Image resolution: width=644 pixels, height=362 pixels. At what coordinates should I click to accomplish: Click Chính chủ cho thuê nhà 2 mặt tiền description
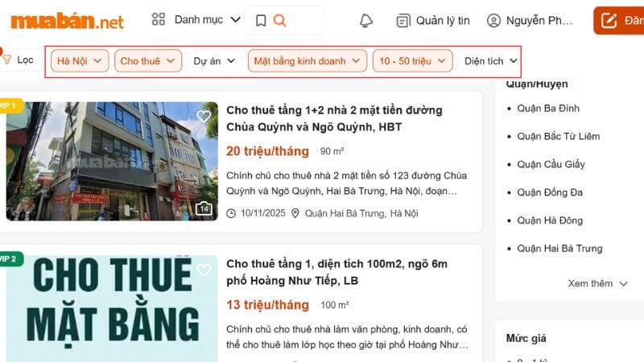pos(347,183)
